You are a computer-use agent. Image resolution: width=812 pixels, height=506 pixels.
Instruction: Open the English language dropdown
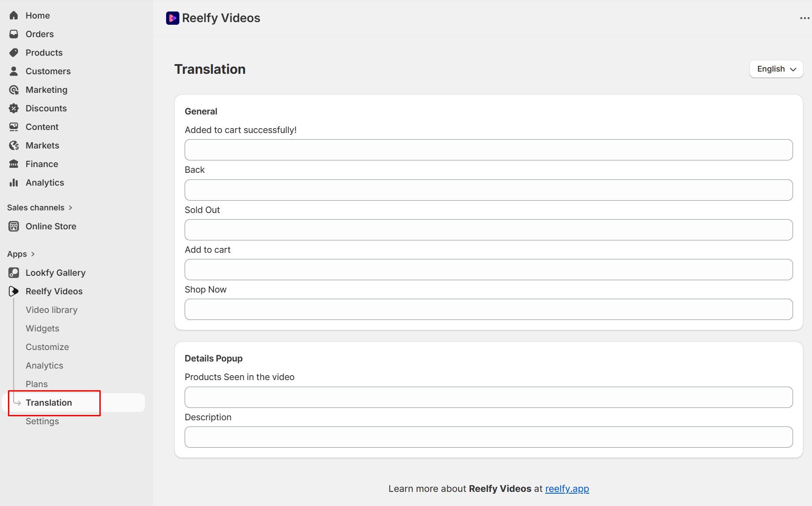pos(776,69)
